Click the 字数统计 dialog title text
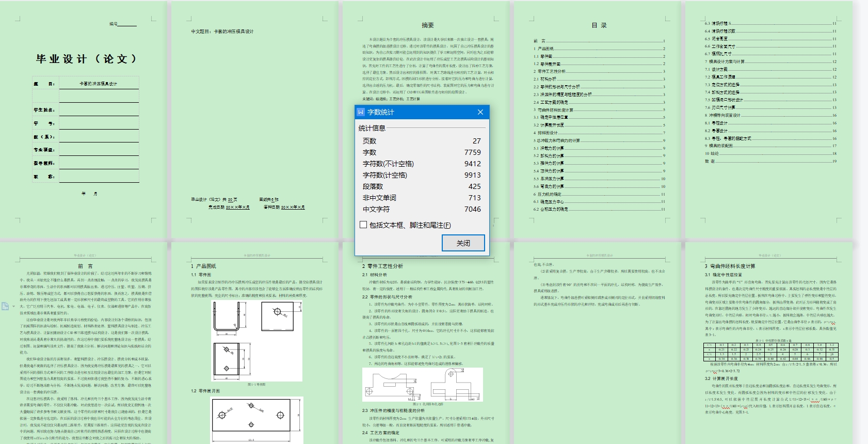The width and height of the screenshot is (868, 444). 380,112
